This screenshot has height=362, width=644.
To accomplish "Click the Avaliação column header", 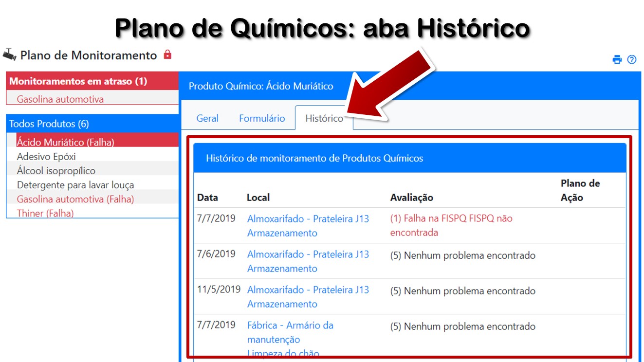I will (x=411, y=198).
